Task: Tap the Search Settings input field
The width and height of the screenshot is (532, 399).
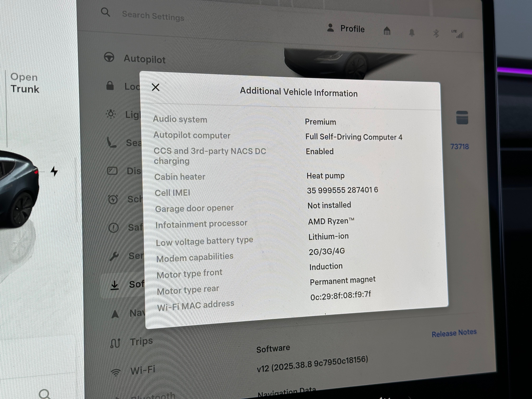Action: tap(153, 16)
